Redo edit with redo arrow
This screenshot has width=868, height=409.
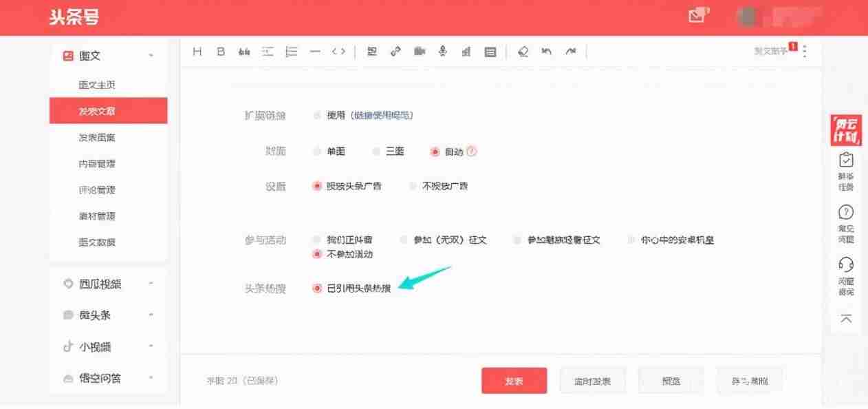click(x=570, y=52)
